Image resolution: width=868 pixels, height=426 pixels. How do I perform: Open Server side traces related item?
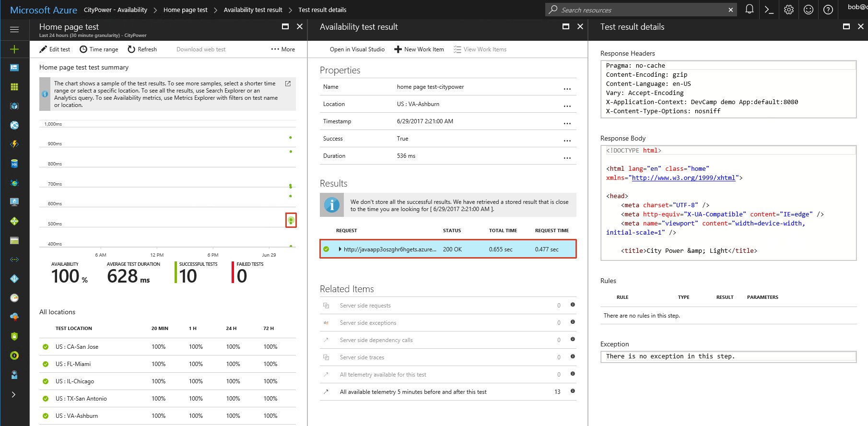coord(448,357)
